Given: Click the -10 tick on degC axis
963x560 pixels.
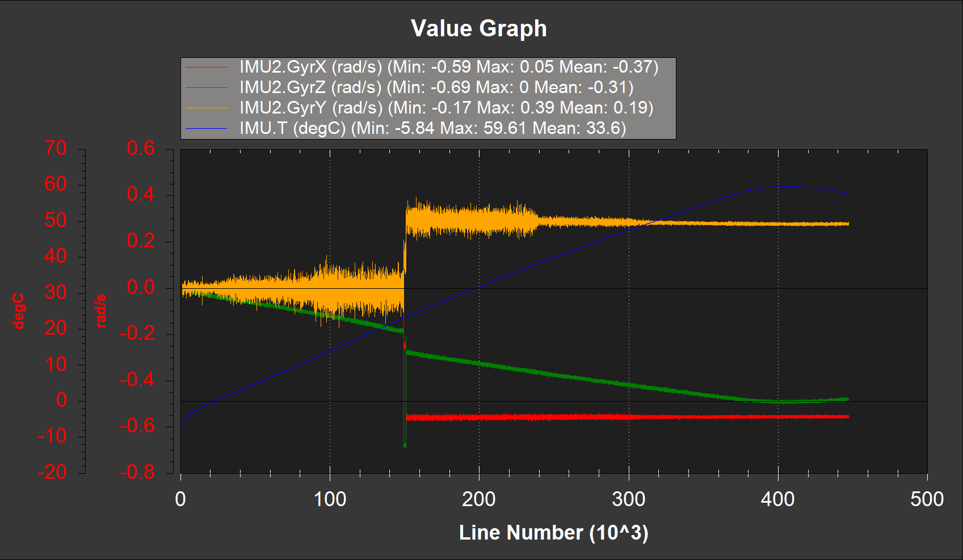Looking at the screenshot, I should [x=52, y=436].
